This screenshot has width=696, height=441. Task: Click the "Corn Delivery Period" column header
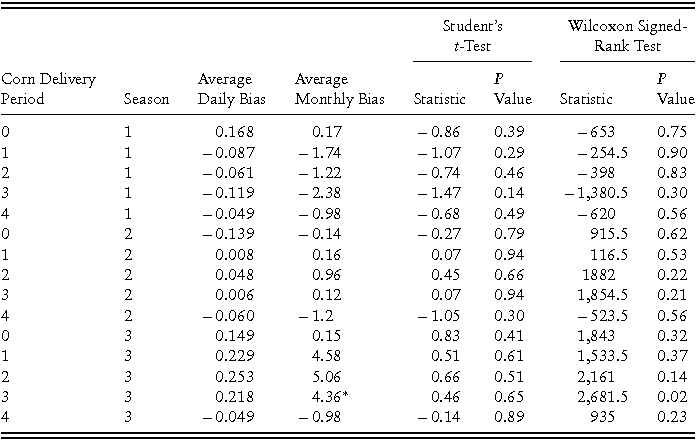pyautogui.click(x=49, y=89)
